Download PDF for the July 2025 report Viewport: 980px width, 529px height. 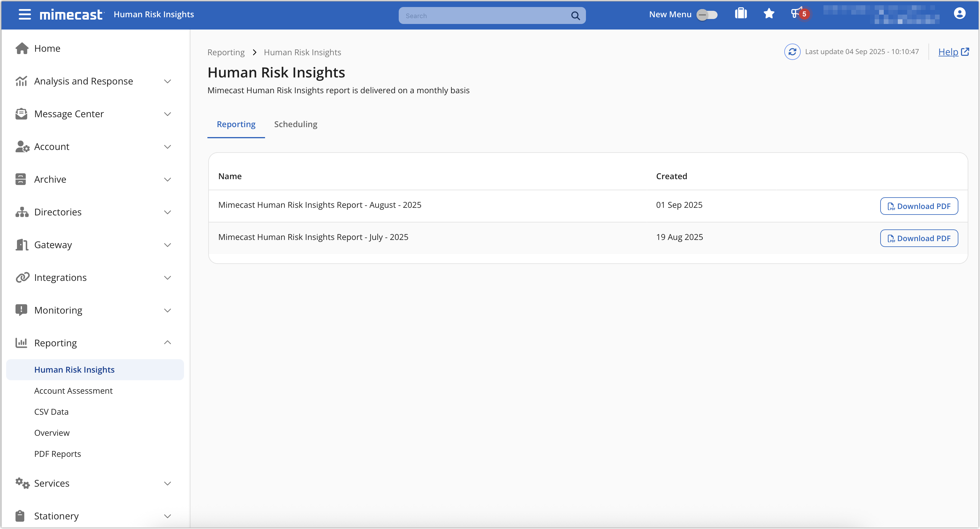pos(919,238)
